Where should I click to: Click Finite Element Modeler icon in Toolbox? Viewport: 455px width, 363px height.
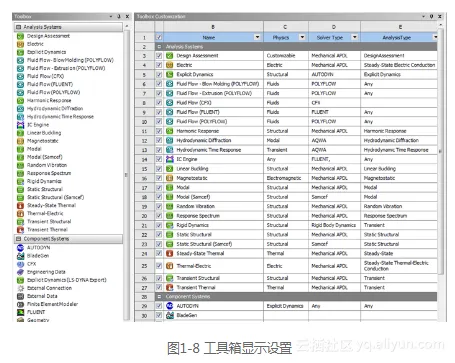pos(20,304)
